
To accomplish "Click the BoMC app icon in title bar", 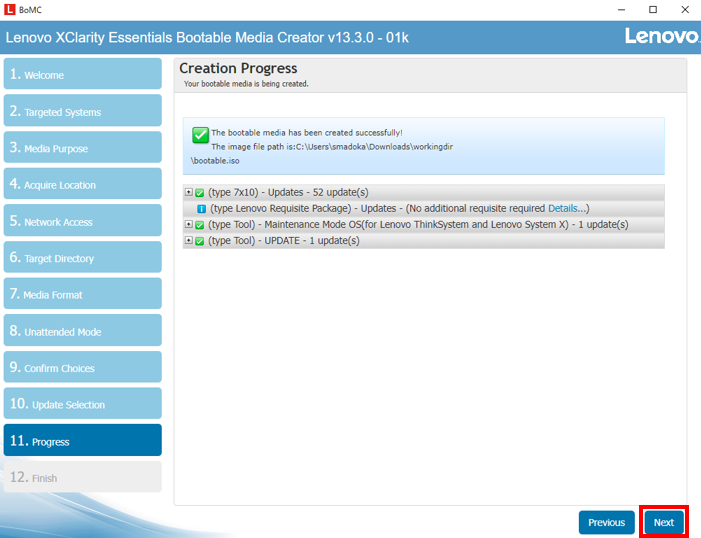I will [10, 9].
